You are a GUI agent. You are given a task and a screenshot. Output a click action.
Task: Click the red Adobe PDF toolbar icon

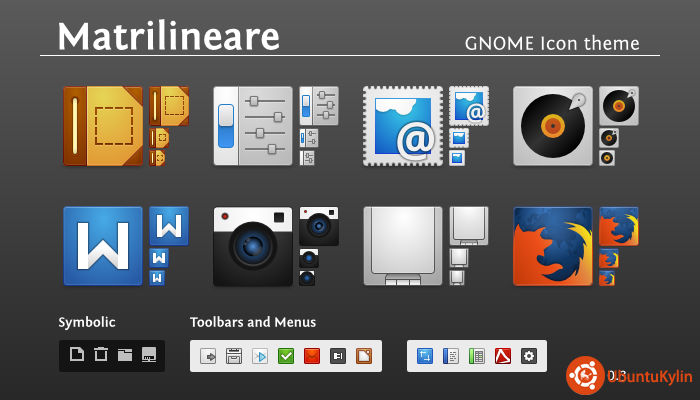[x=503, y=355]
